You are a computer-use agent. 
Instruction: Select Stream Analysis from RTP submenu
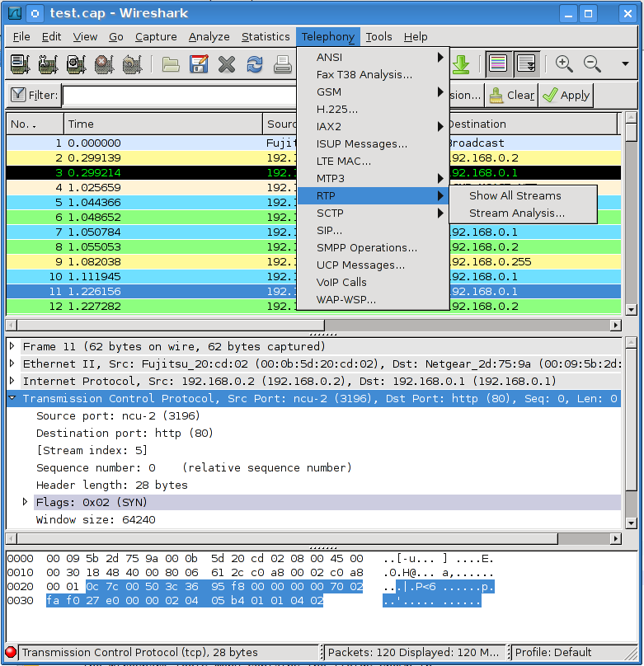pos(517,213)
